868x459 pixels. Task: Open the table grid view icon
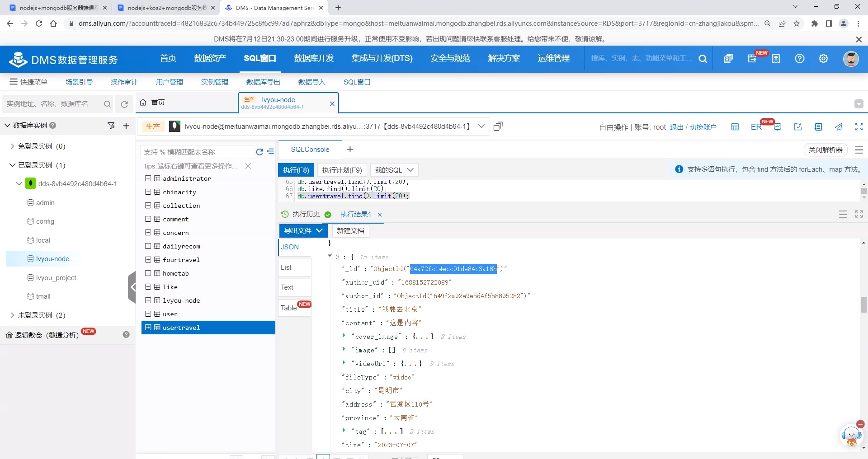click(734, 126)
